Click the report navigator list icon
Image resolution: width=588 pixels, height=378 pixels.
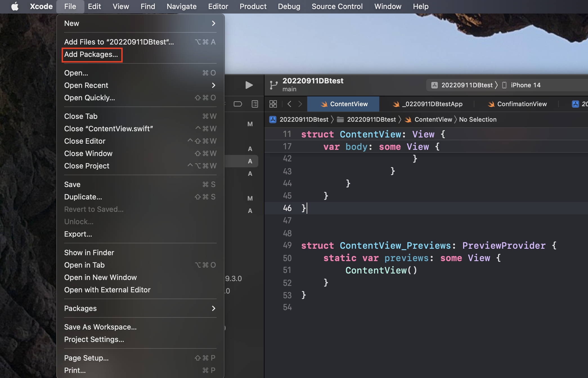[x=255, y=104]
